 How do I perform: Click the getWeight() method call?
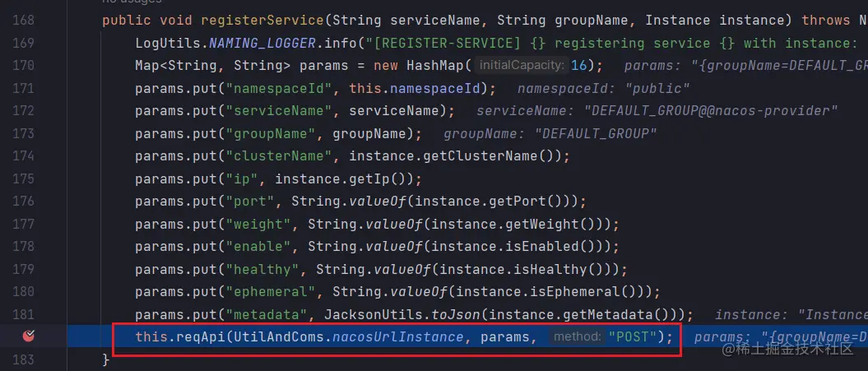[550, 224]
